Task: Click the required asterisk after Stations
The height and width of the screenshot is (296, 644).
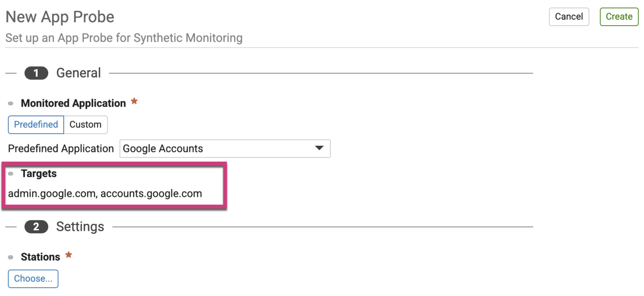Action: click(x=68, y=255)
